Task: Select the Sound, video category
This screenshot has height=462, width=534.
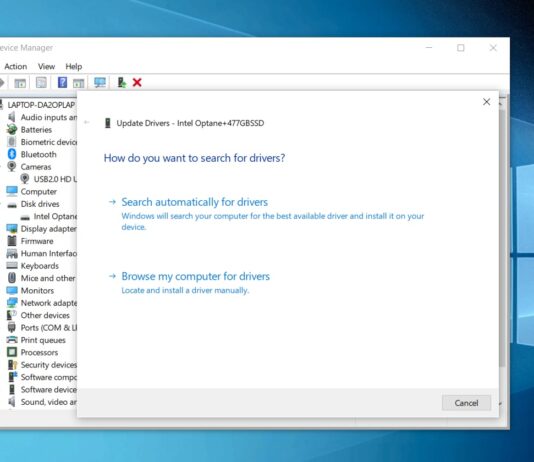Action: (x=48, y=402)
